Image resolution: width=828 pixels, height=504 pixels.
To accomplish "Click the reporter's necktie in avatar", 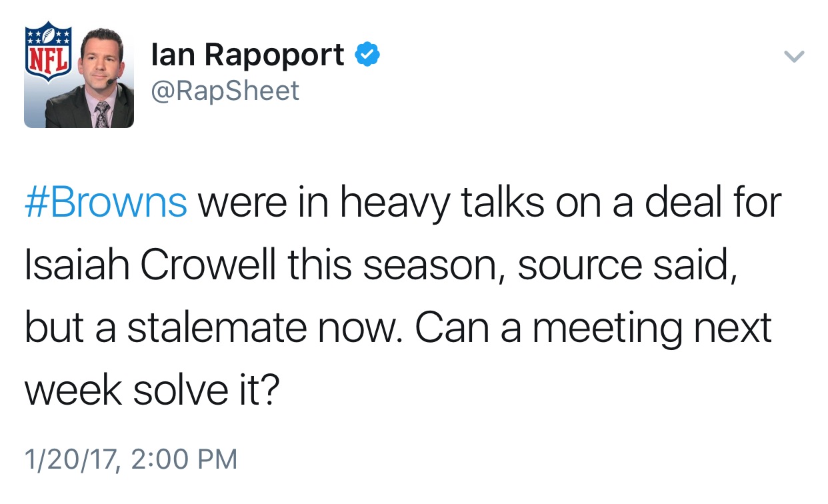I will pos(101,115).
